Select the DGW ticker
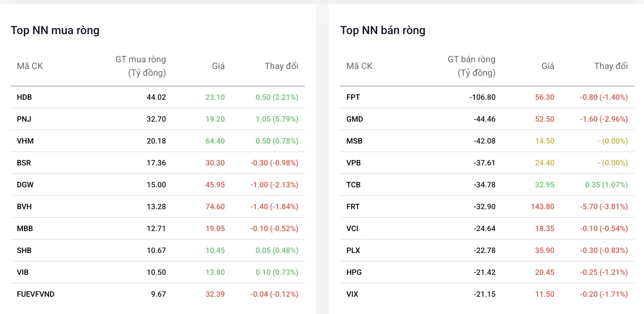 coord(25,185)
